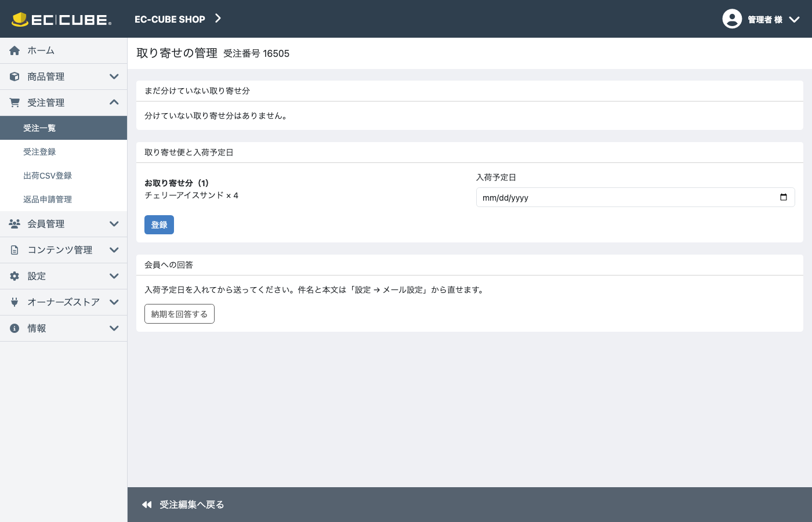Click the arrow next to EC-CUBE SHOP
This screenshot has width=812, height=522.
pos(218,19)
